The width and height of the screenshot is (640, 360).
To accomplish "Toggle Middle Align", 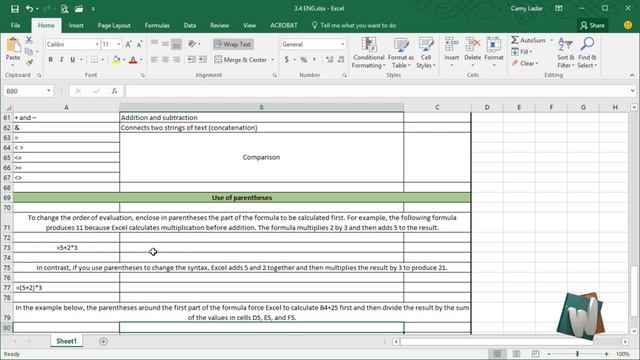I will (165, 44).
